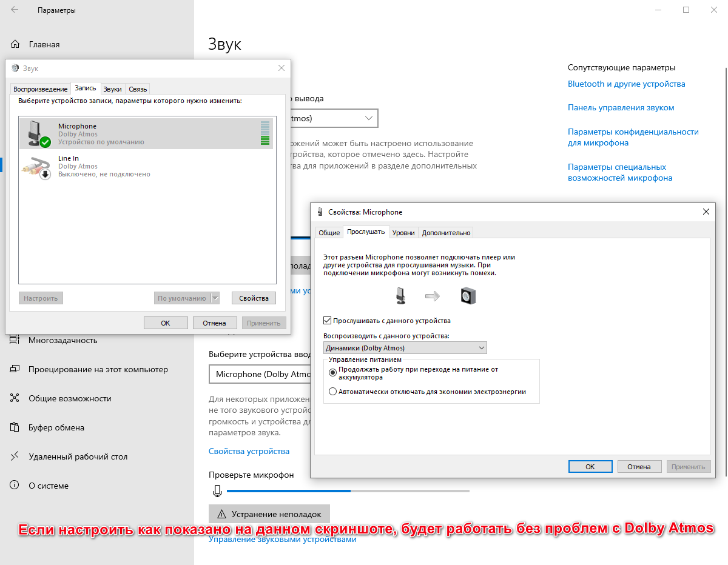This screenshot has height=565, width=728.
Task: Open the Общие tab in microphone properties
Action: [x=329, y=233]
